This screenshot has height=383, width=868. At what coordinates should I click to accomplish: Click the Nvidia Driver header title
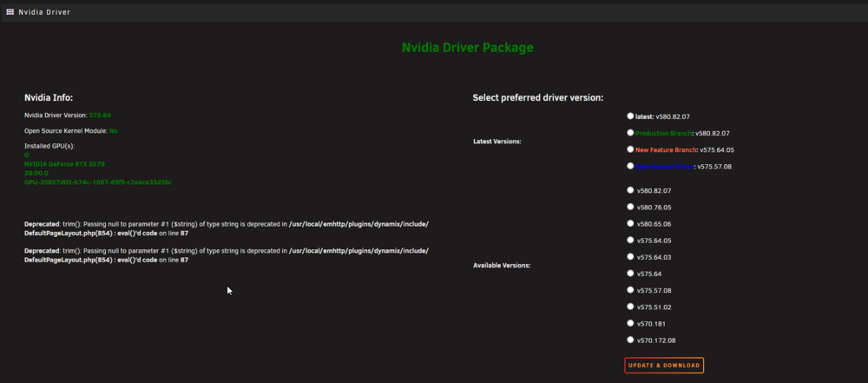(x=44, y=11)
